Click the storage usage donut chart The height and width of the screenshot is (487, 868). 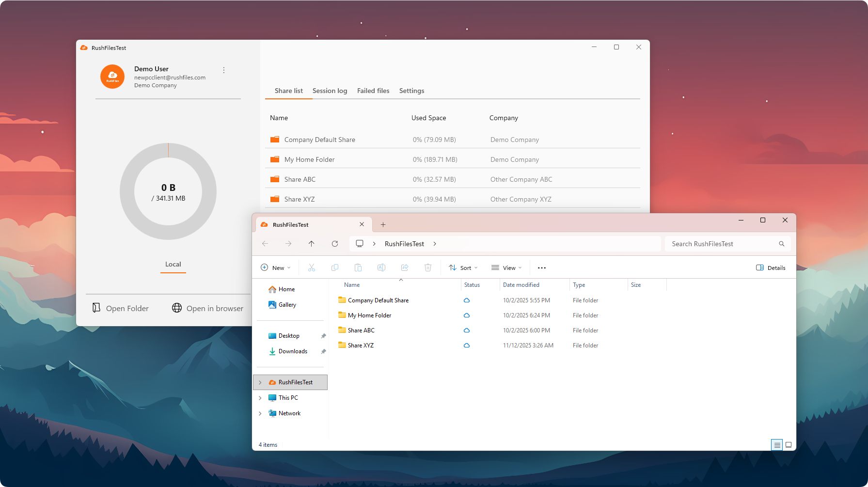(x=168, y=191)
